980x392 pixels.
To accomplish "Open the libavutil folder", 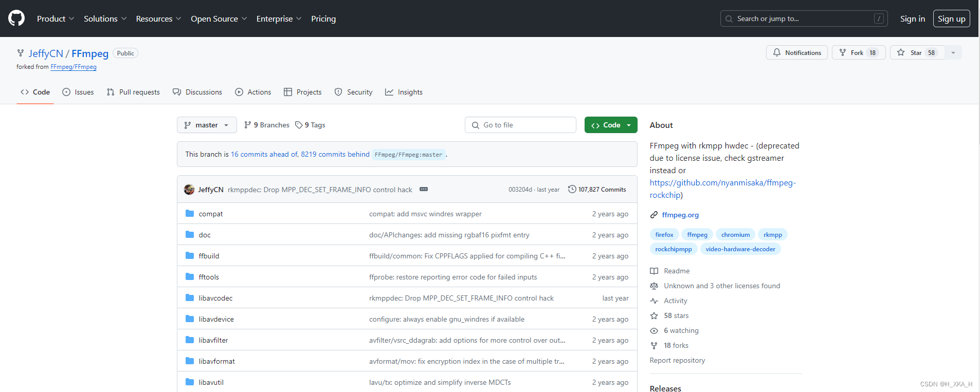I will [x=211, y=382].
